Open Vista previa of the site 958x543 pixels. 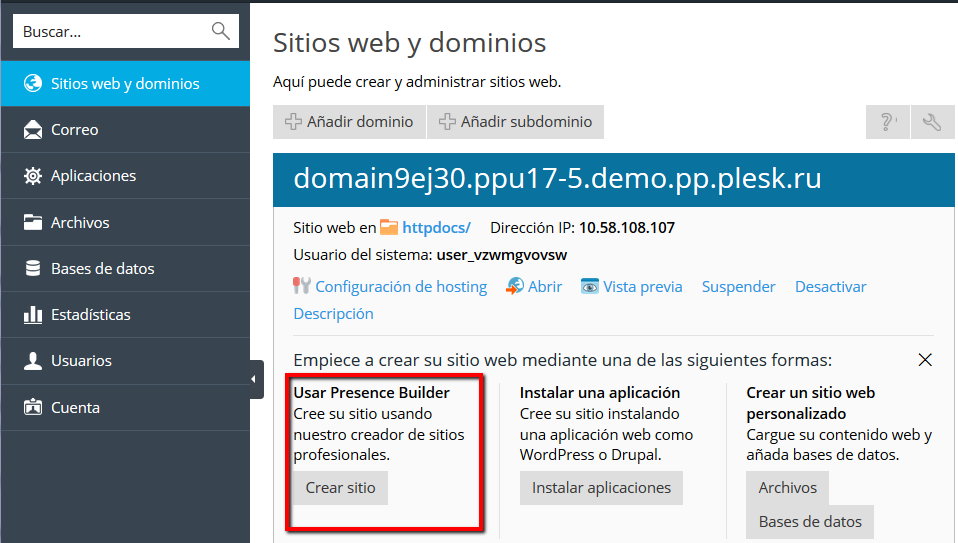pos(642,287)
